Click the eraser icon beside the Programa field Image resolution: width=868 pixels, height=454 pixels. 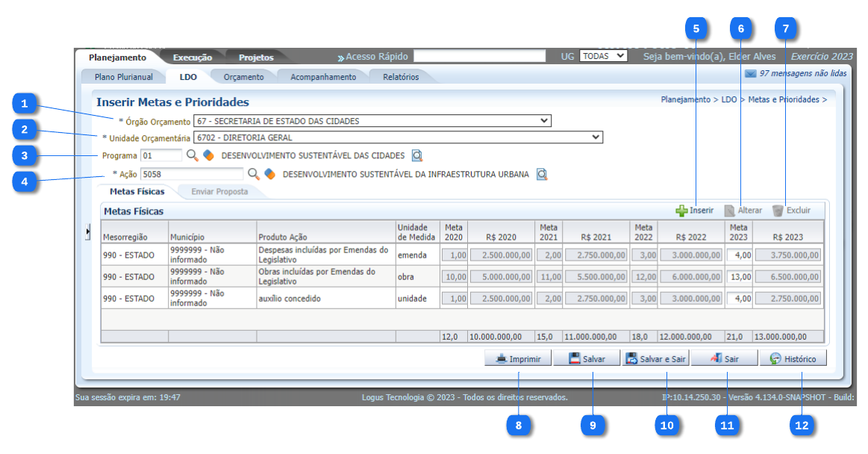tap(208, 155)
